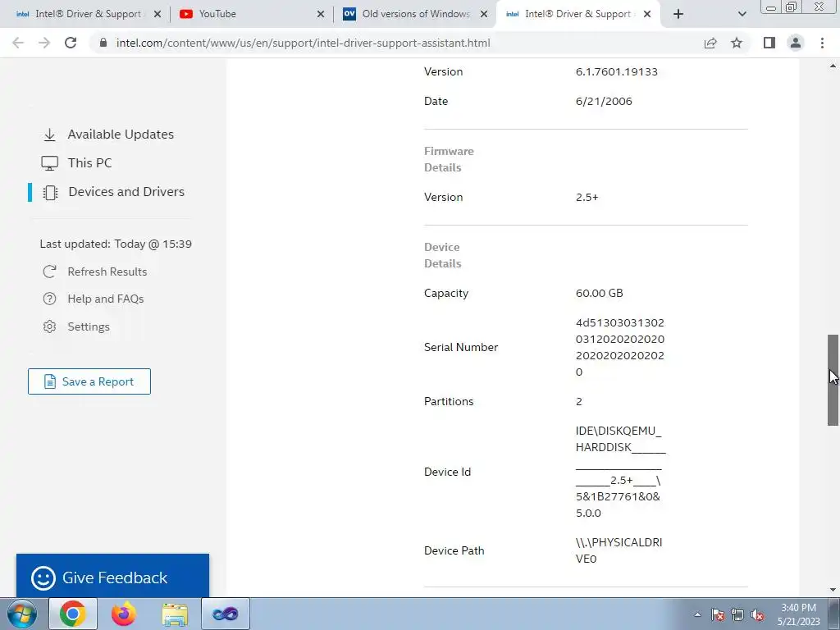Select the firmware version 2.5+
840x630 pixels.
click(587, 197)
